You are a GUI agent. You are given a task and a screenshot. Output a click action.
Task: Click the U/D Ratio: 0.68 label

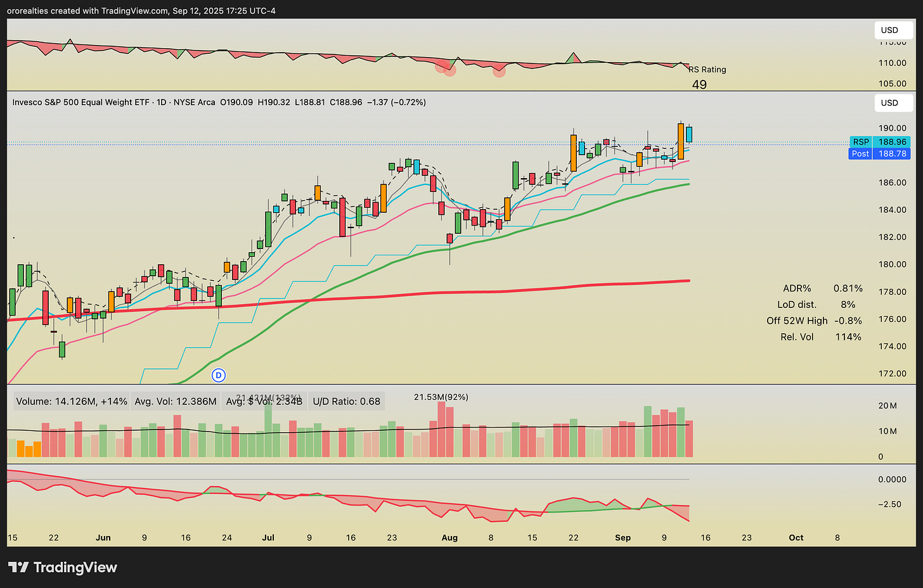tap(347, 401)
